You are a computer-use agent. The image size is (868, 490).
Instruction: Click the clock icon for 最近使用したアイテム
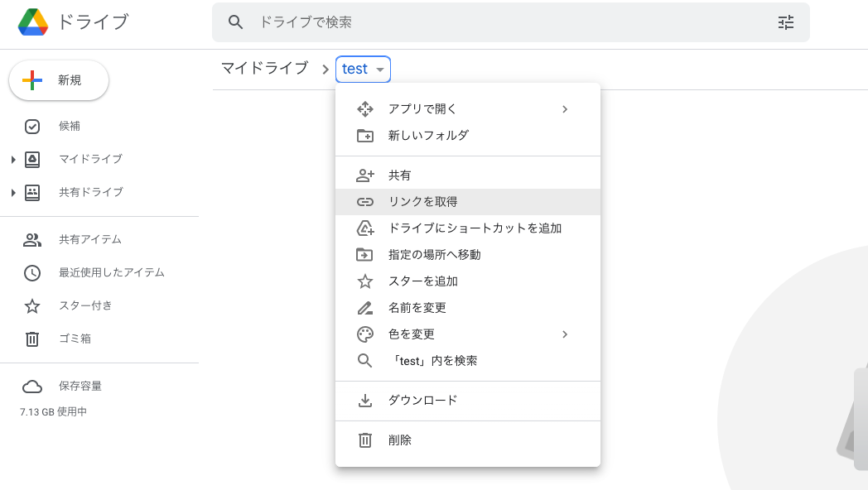[x=32, y=273]
